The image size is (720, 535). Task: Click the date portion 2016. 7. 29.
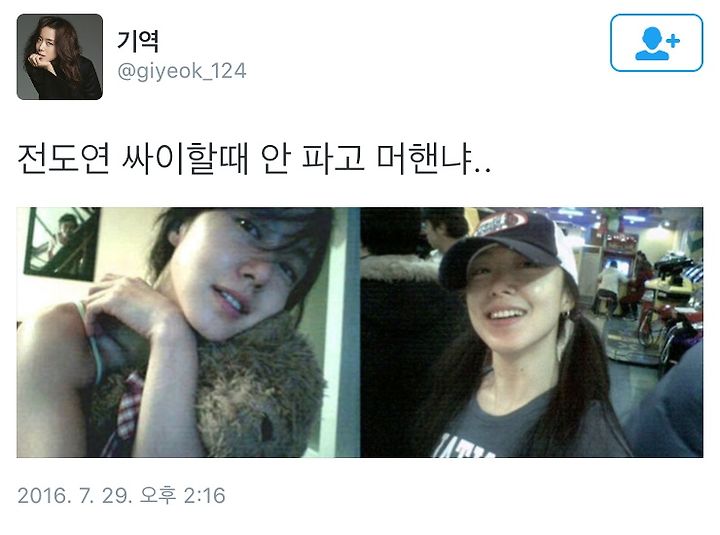75,496
